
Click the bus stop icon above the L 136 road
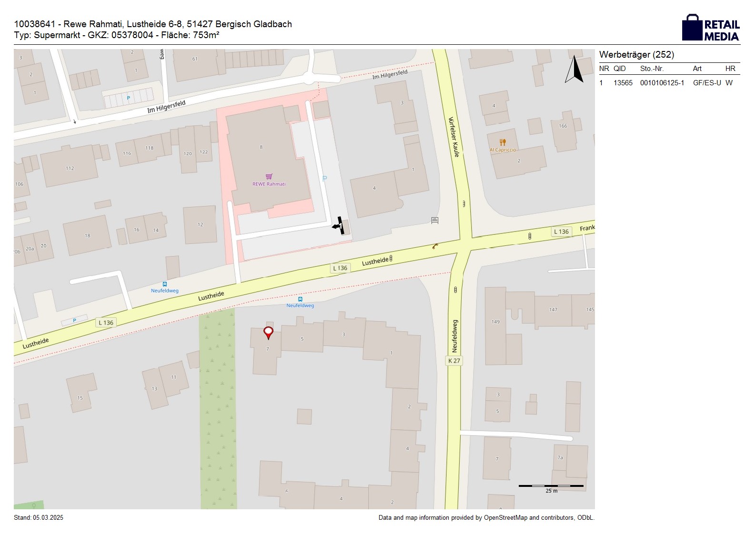pyautogui.click(x=165, y=284)
